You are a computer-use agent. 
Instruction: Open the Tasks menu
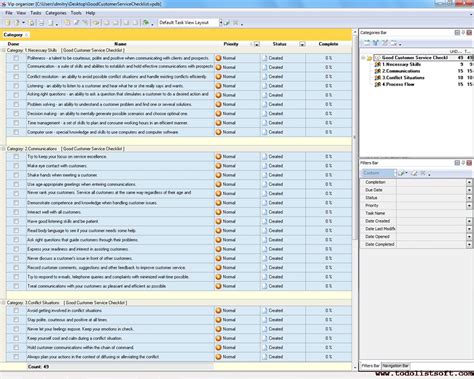pyautogui.click(x=36, y=13)
